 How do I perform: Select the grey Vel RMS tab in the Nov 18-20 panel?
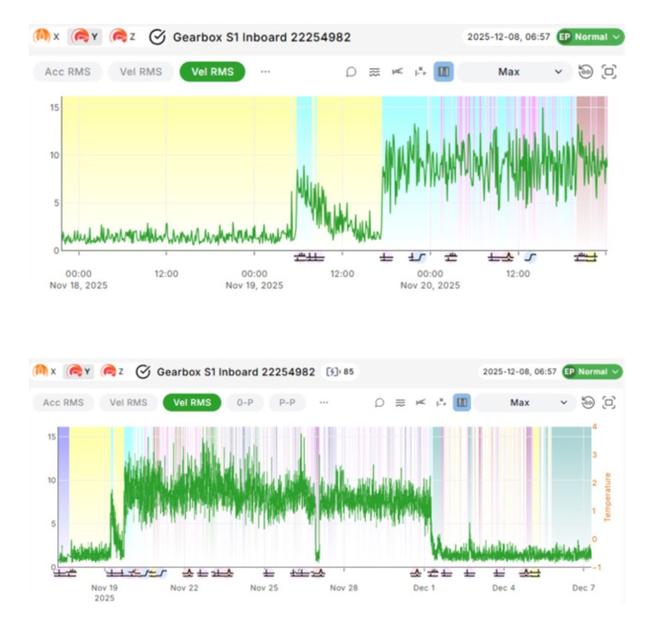click(x=141, y=72)
